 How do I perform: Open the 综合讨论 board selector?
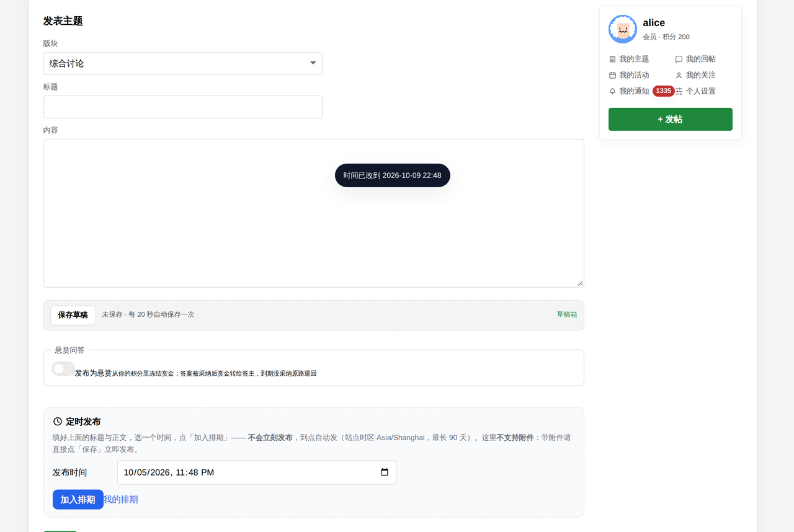[183, 63]
